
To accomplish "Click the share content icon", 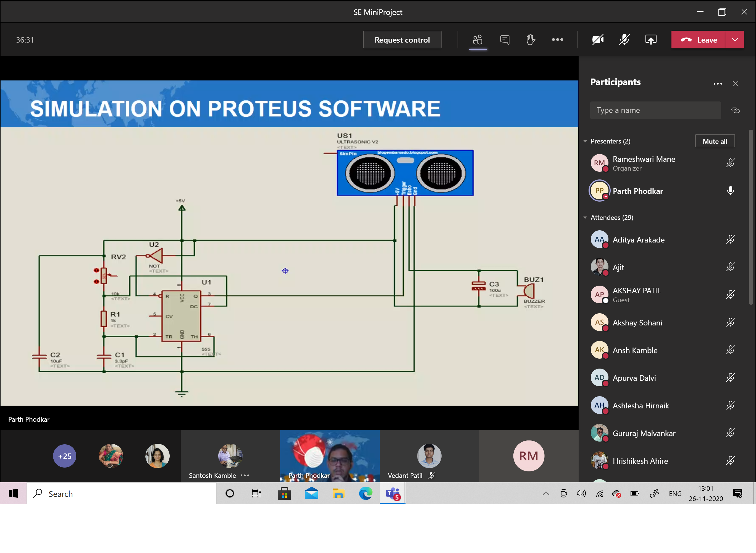I will click(x=651, y=40).
